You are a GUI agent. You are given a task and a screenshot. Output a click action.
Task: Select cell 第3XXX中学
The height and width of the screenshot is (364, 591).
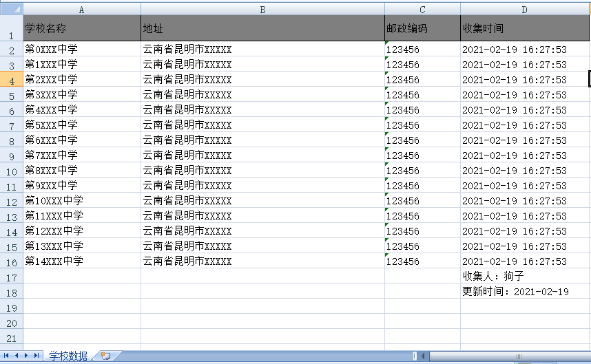82,94
